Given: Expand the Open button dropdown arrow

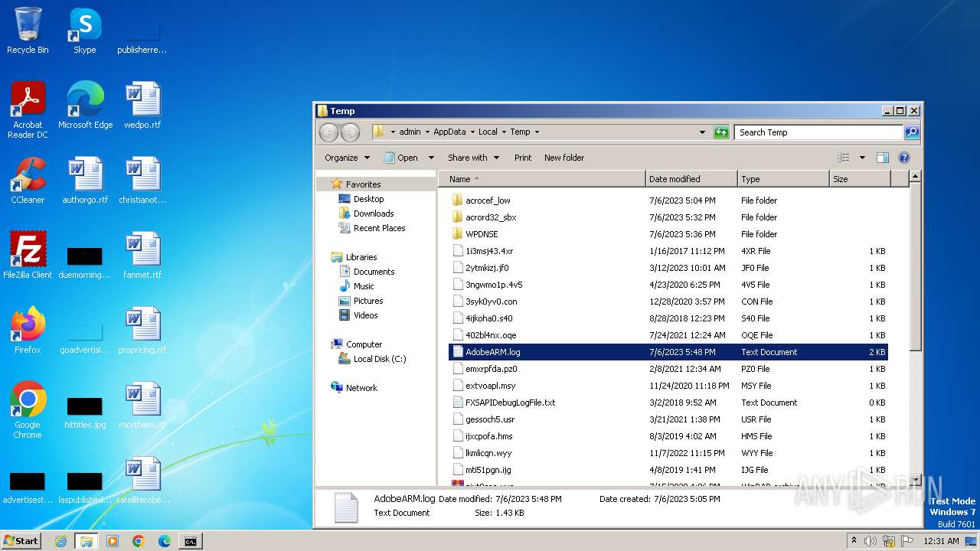Looking at the screenshot, I should (431, 158).
